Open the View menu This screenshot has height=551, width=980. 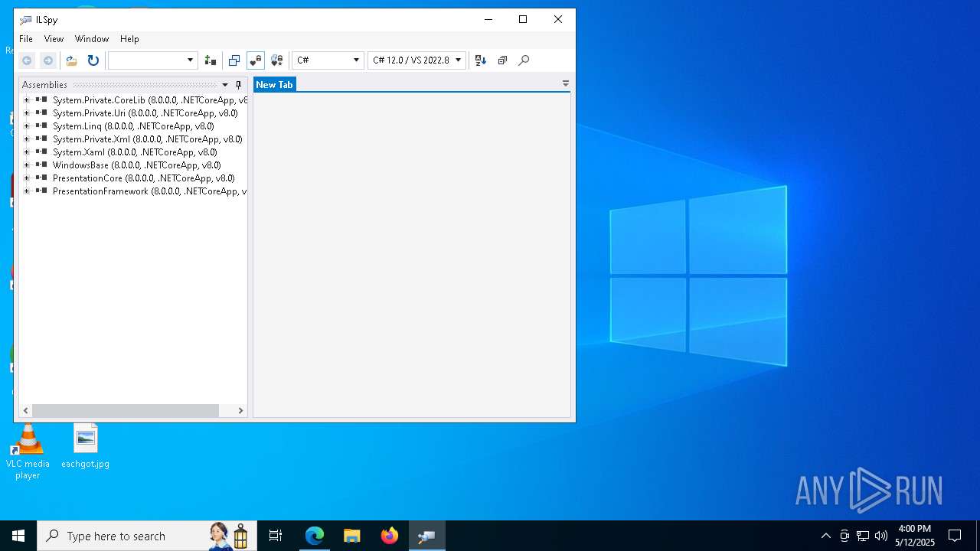(54, 39)
